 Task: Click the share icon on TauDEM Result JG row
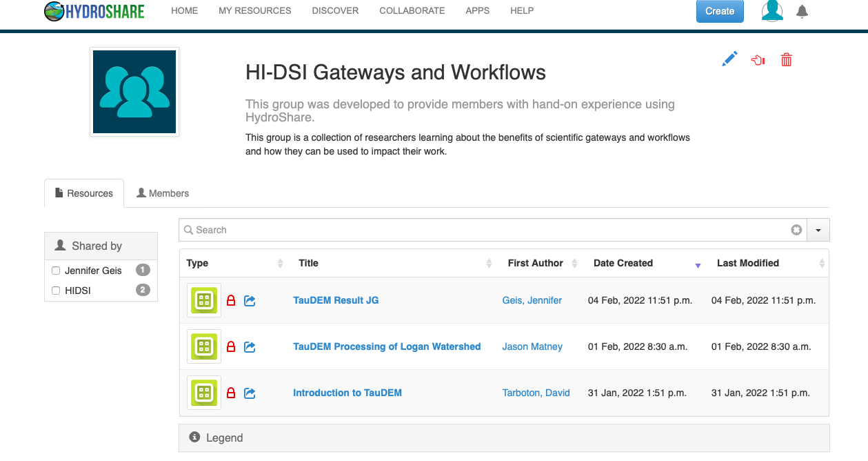pyautogui.click(x=250, y=301)
